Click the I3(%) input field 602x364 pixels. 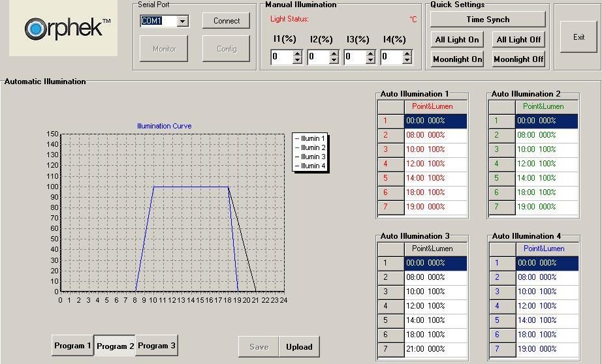point(352,57)
